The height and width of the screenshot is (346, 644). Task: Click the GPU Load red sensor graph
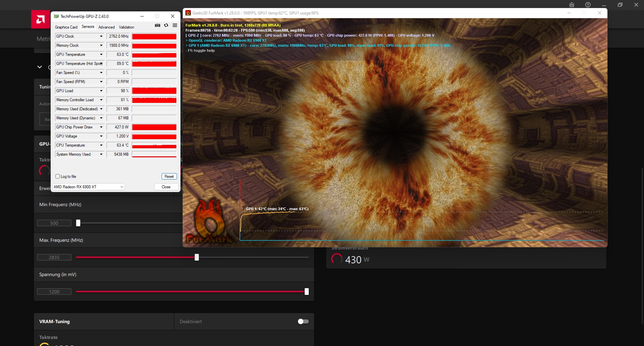[x=154, y=91]
